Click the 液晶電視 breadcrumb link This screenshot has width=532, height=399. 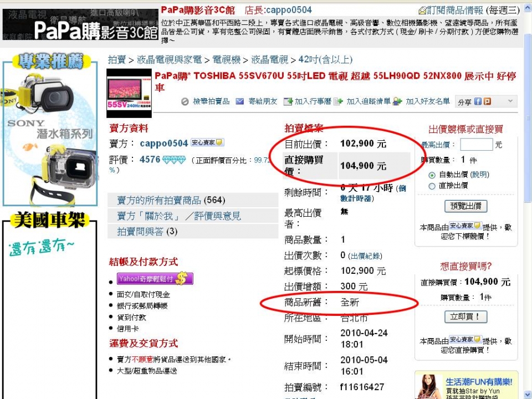269,60
